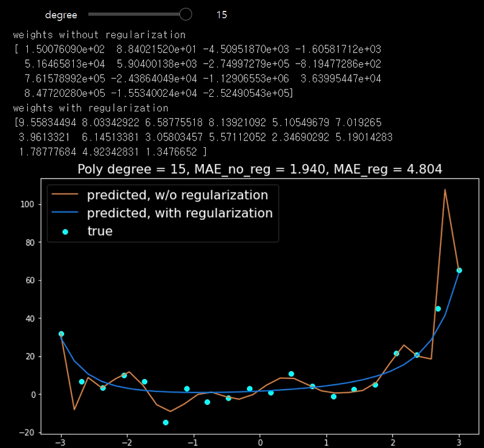This screenshot has height=448, width=484.
Task: Click the cyan dot marker in the legend
Action: point(65,231)
